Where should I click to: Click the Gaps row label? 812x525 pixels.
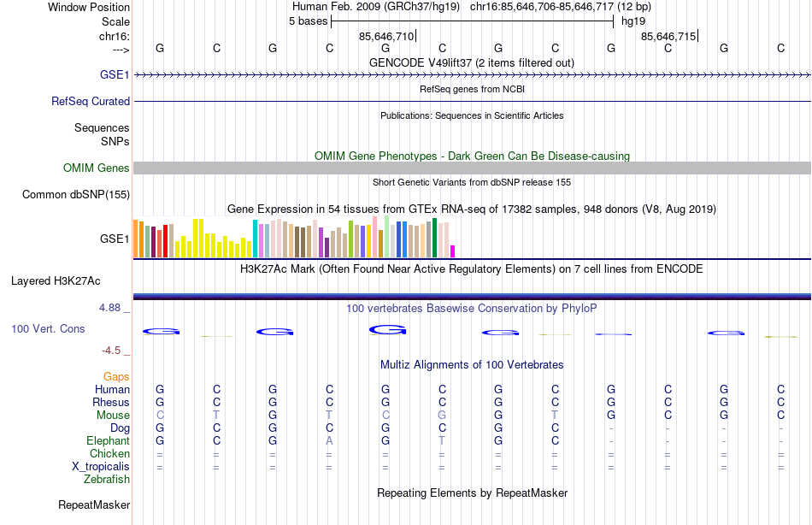pyautogui.click(x=116, y=377)
